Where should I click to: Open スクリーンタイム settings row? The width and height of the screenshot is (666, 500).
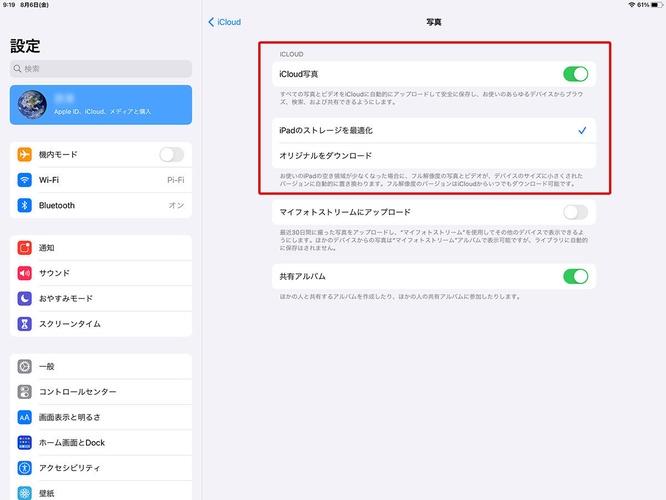(101, 324)
